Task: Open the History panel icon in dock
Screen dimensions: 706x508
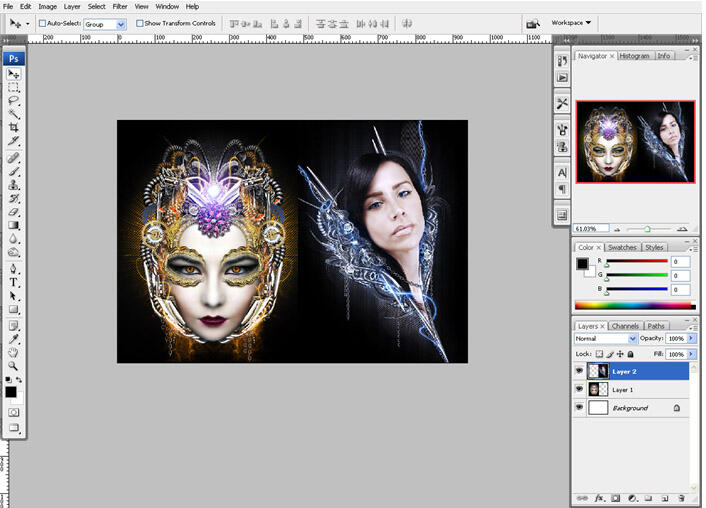Action: [562, 61]
